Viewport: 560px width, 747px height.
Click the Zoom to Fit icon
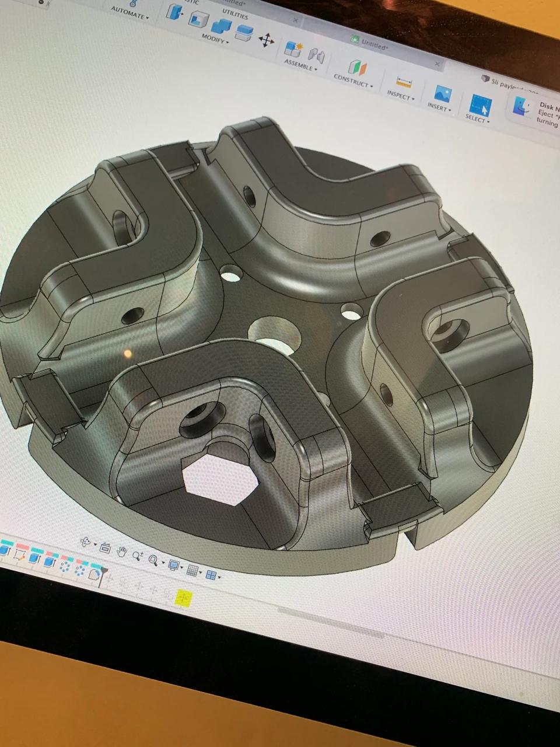pos(153,560)
